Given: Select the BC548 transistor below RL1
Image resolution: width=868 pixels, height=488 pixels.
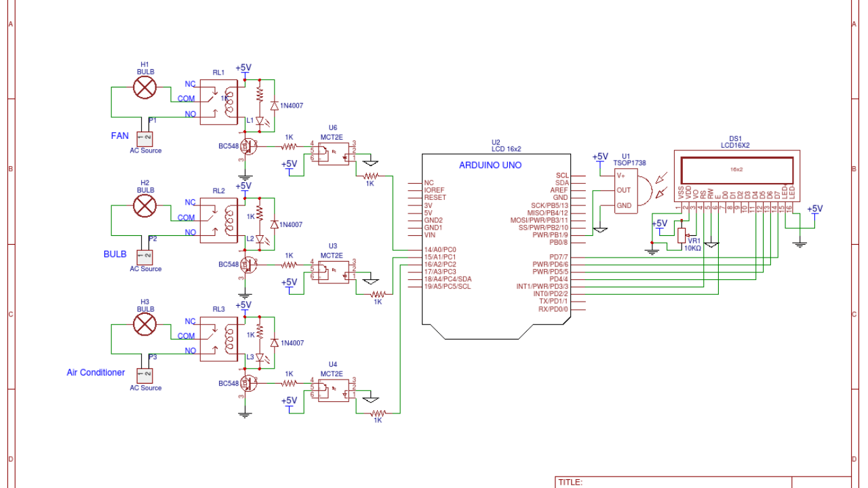Looking at the screenshot, I should point(250,146).
